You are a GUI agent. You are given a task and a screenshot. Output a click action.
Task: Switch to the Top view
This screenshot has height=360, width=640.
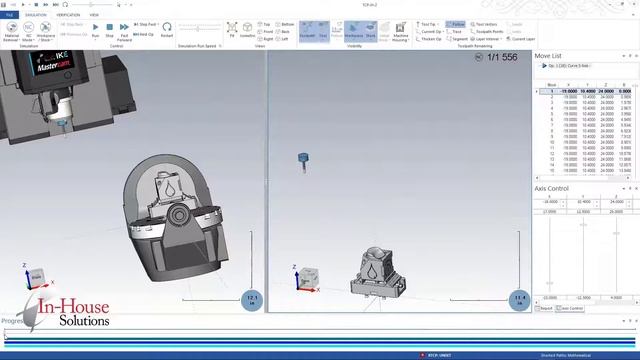click(264, 24)
